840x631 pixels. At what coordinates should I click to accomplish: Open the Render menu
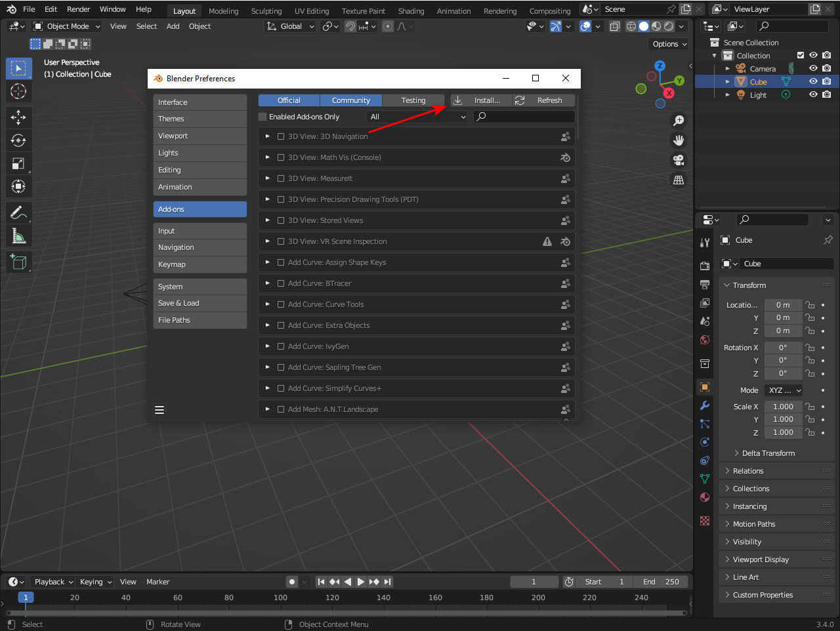click(x=78, y=9)
